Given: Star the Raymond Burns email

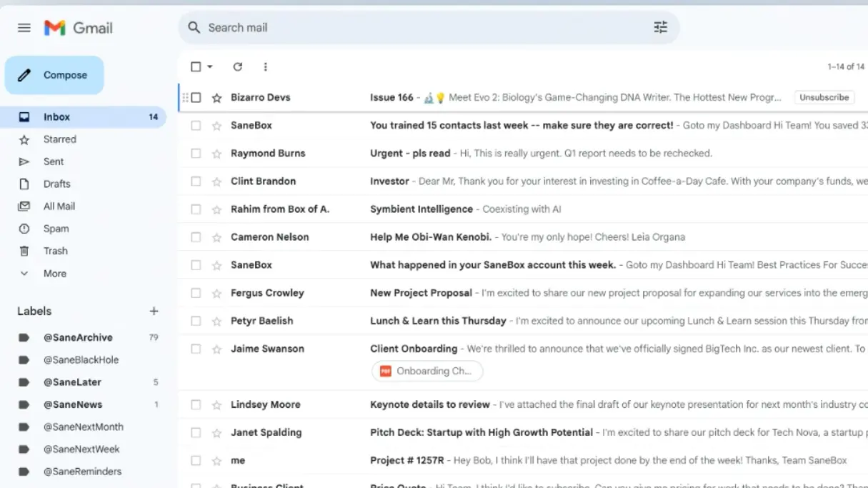Looking at the screenshot, I should pyautogui.click(x=216, y=154).
